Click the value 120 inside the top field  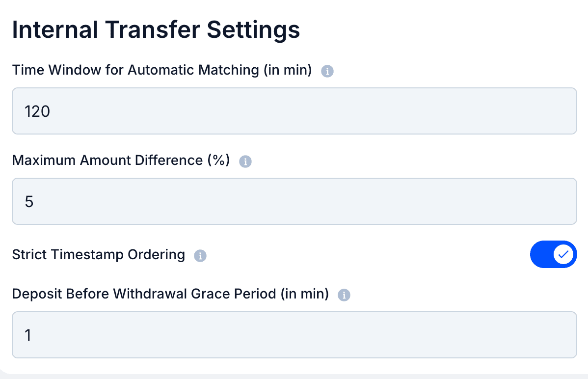pos(36,111)
